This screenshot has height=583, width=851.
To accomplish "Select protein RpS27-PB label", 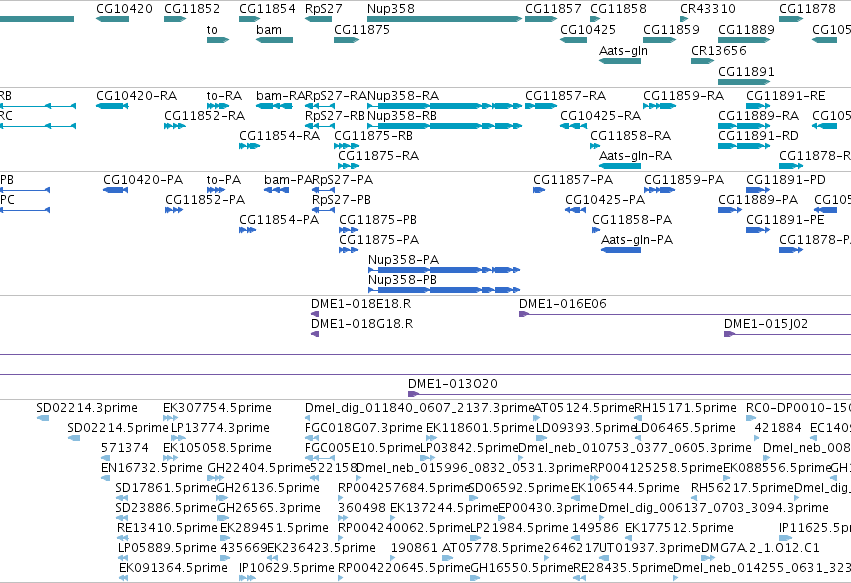I will click(x=341, y=200).
